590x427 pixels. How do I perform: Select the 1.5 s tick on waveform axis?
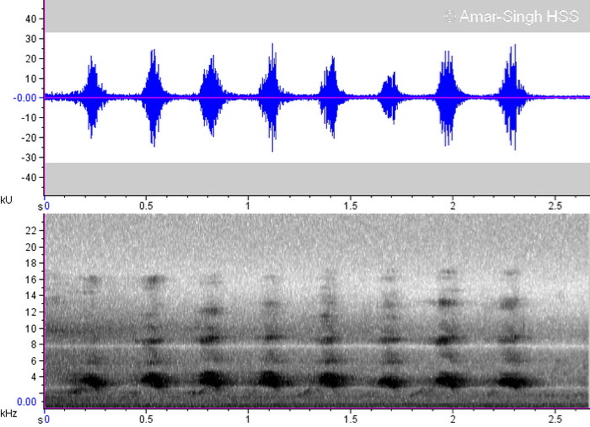(350, 206)
